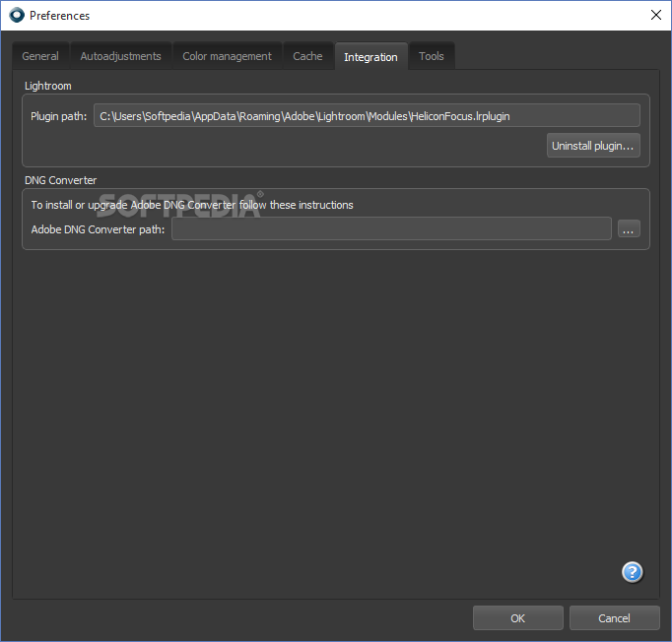This screenshot has height=642, width=672.
Task: Browse for Adobe DNG Converter path
Action: point(629,228)
